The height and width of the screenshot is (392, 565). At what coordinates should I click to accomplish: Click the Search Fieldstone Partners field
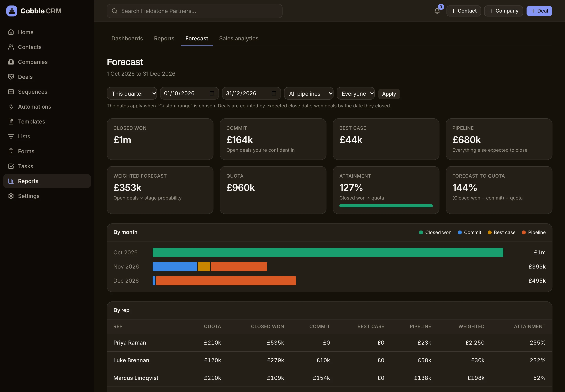194,11
